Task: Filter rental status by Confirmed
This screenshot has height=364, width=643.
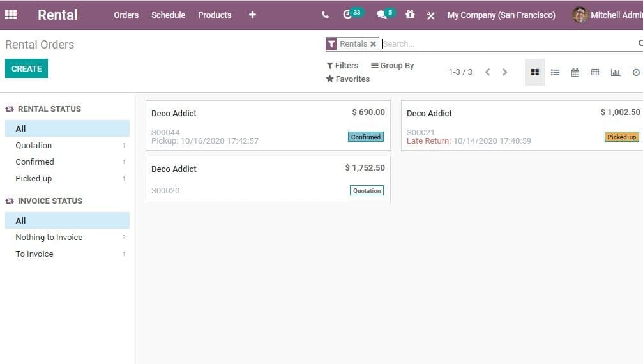Action: tap(67, 162)
